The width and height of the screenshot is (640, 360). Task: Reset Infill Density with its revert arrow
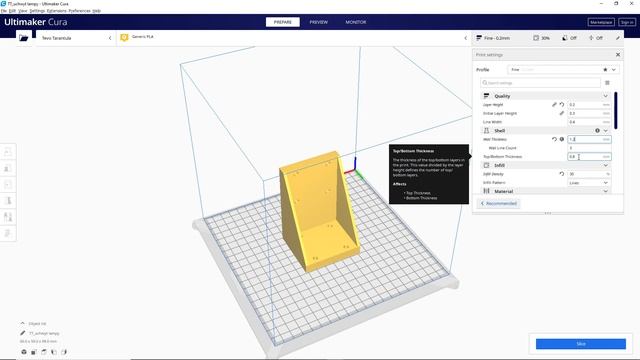[562, 174]
